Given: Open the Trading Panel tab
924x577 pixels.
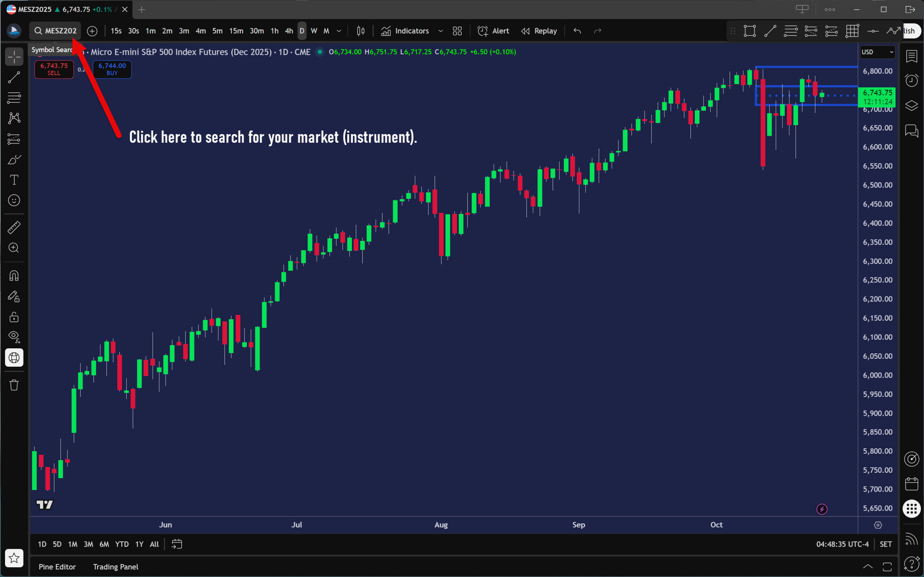Looking at the screenshot, I should tap(116, 567).
